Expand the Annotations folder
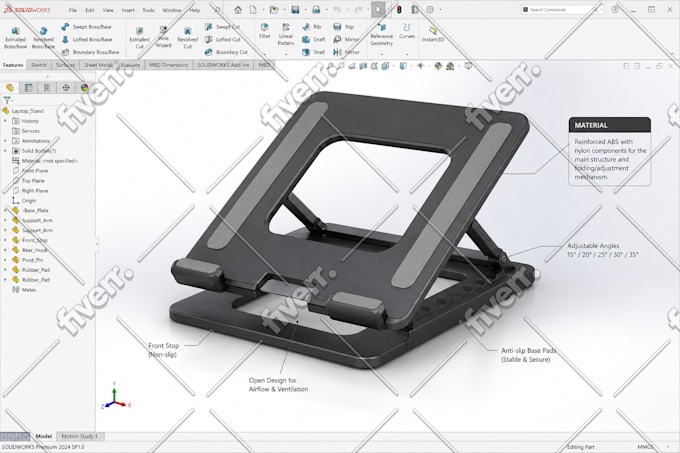This screenshot has width=680, height=453. pos(5,141)
